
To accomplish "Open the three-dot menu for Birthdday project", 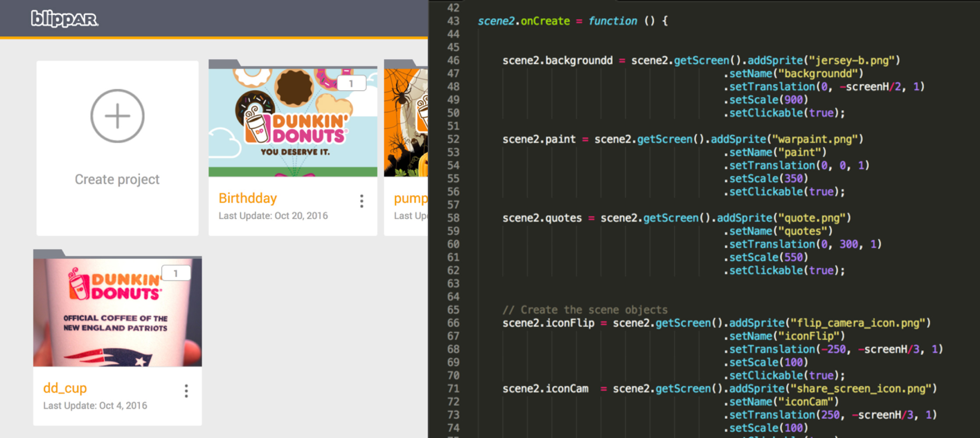I will [362, 201].
